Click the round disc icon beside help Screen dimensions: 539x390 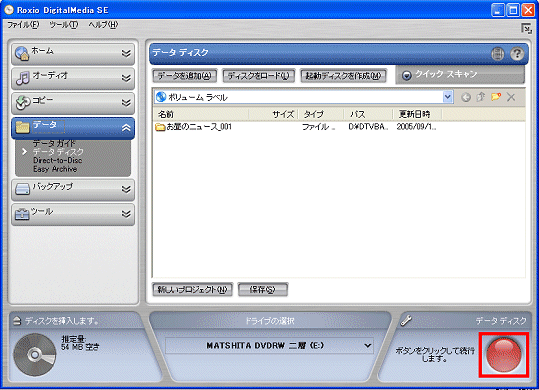tap(497, 54)
